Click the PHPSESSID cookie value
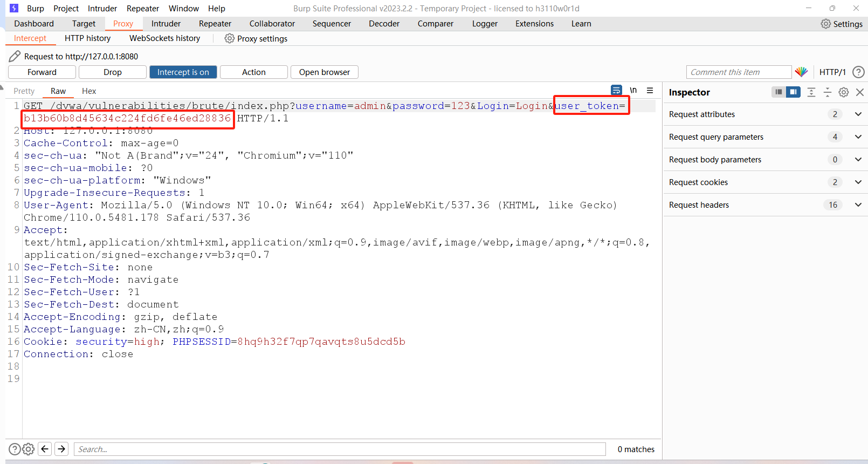This screenshot has width=868, height=464. point(321,342)
